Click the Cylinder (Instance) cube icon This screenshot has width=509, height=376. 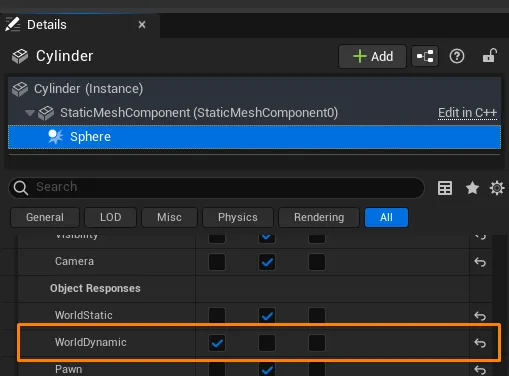pyautogui.click(x=20, y=89)
